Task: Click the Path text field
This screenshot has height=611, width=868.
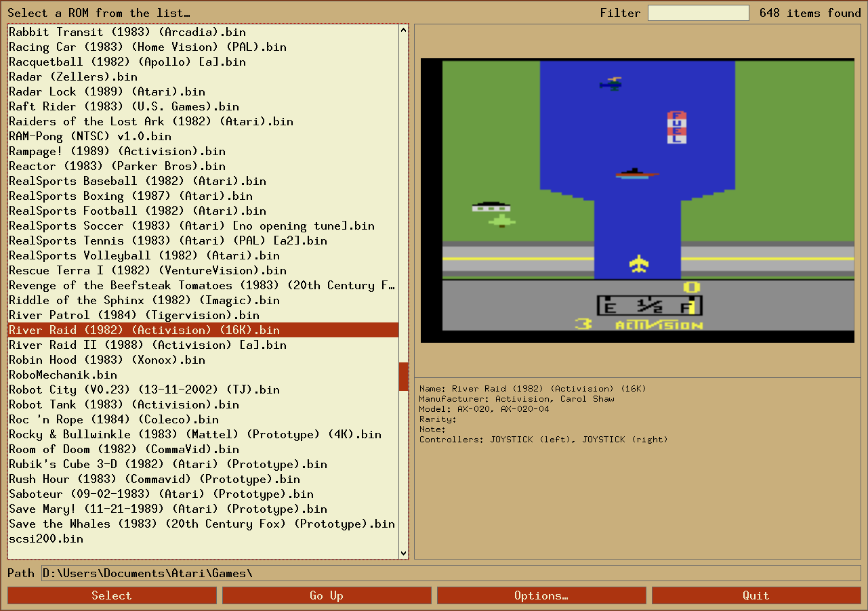Action: click(x=451, y=573)
